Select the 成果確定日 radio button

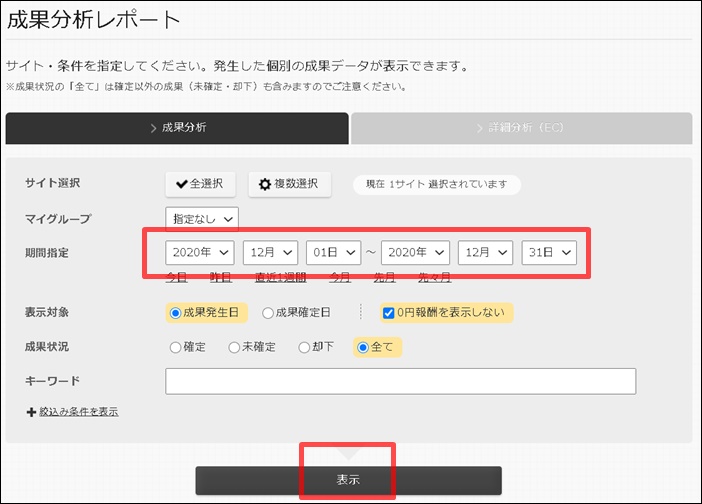coord(268,313)
